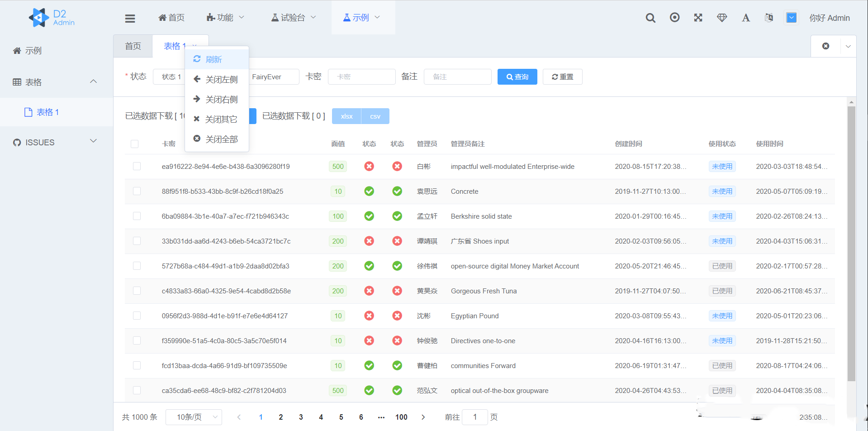Open font size 'A' icon
This screenshot has width=868, height=431.
tap(746, 18)
